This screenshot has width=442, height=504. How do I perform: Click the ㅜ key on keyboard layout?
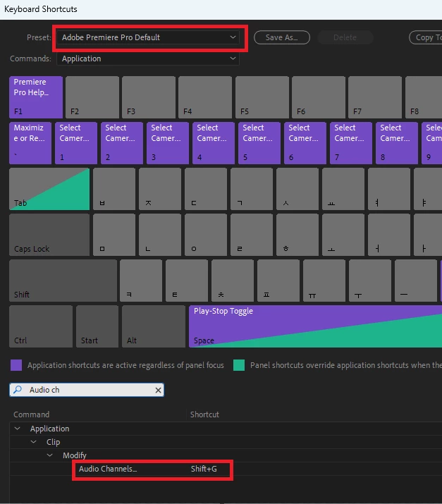(x=370, y=281)
